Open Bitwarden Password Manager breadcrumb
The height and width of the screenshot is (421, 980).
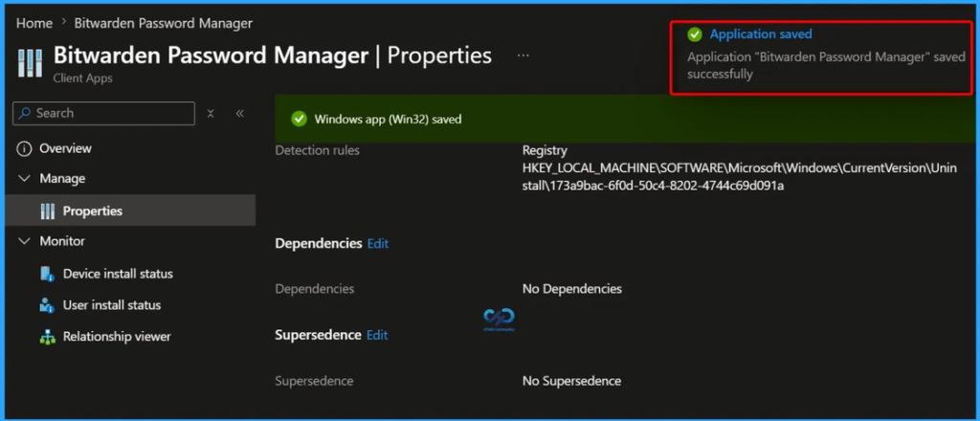point(164,23)
